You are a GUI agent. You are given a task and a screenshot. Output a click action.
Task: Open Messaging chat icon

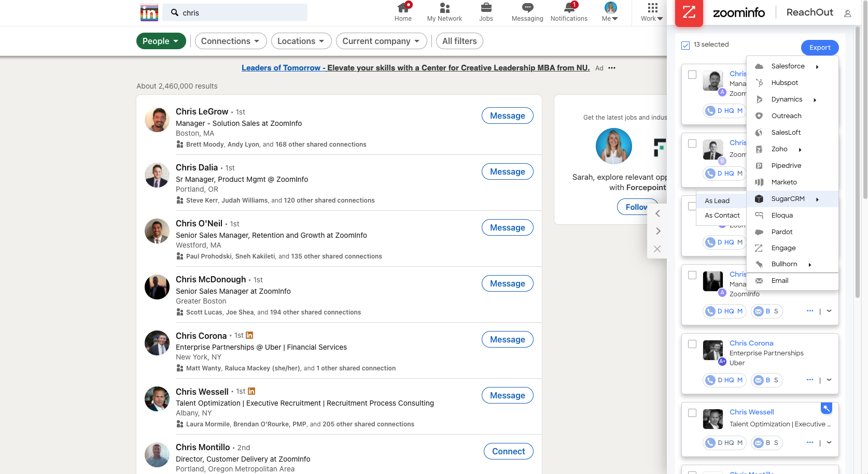tap(527, 8)
